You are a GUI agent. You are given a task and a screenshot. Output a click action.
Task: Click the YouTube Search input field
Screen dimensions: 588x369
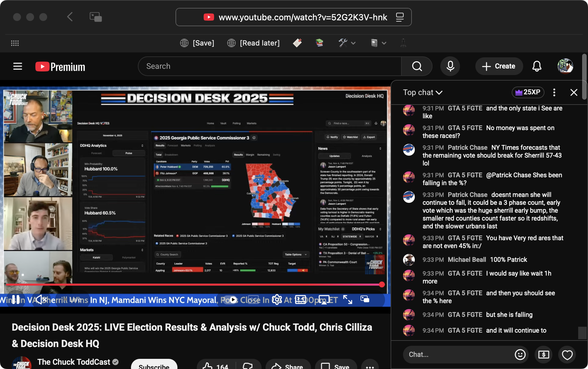270,66
